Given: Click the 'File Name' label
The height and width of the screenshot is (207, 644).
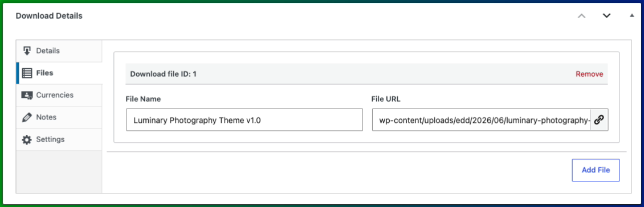Looking at the screenshot, I should coord(144,99).
